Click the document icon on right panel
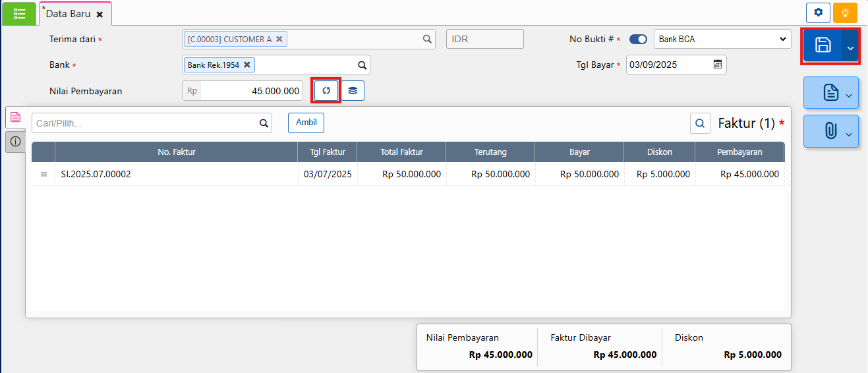The image size is (868, 373). tap(830, 94)
